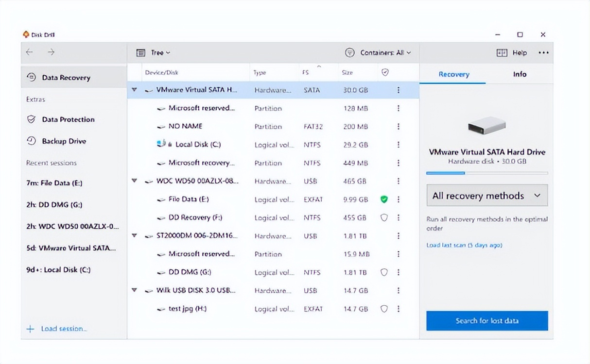Select the NO NAME partition row

point(273,127)
